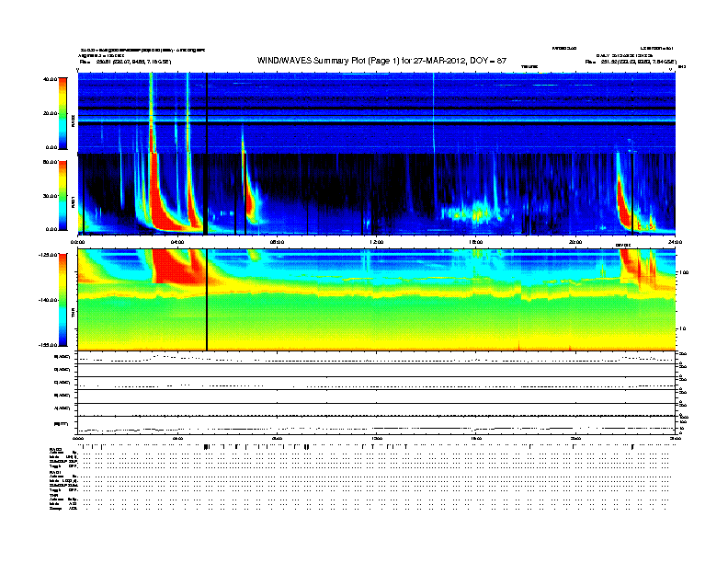Screen dimensions: 728x563
Task: Click the 20.00 label on RAD2 scale
Action: point(50,113)
